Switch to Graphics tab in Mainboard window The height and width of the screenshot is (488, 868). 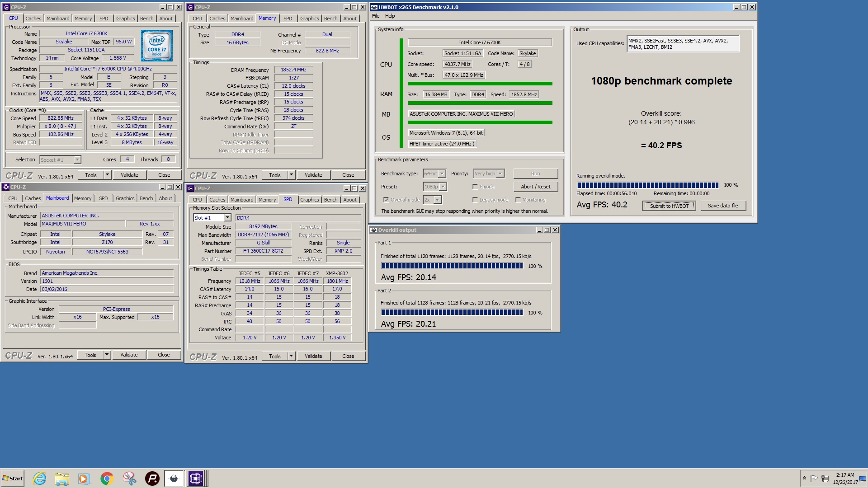coord(125,198)
